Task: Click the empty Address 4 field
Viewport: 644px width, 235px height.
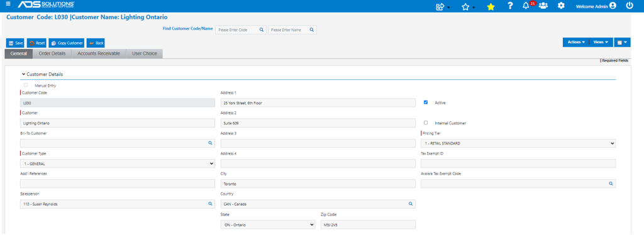Action: coord(318,163)
